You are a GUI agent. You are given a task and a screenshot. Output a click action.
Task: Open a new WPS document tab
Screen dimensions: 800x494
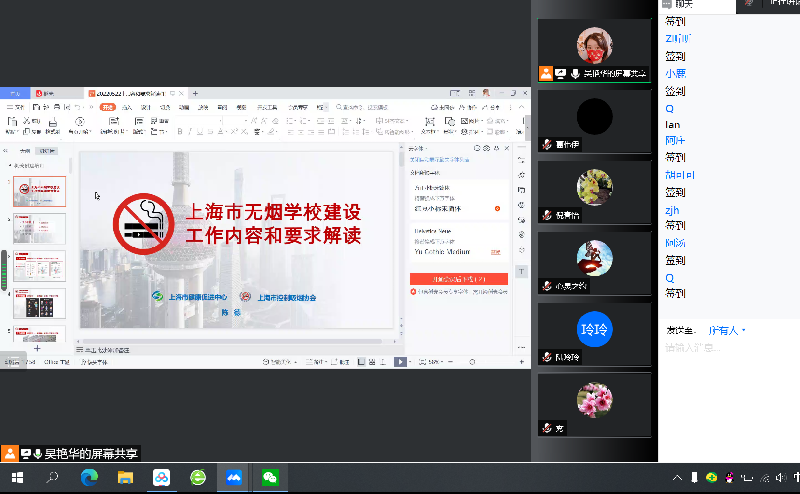[x=195, y=93]
